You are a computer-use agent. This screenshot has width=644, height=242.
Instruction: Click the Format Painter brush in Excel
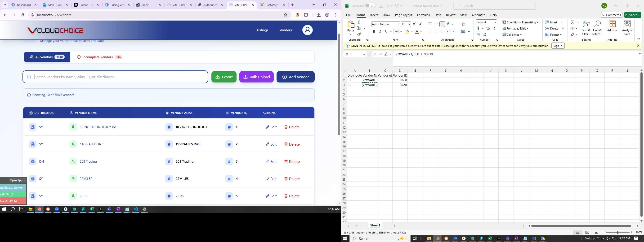coord(359,35)
